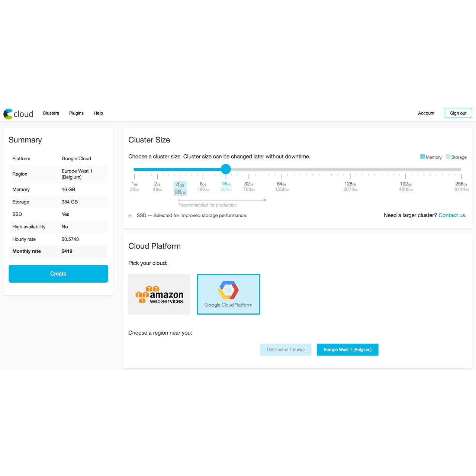Click the Storage legend color indicator

448,157
